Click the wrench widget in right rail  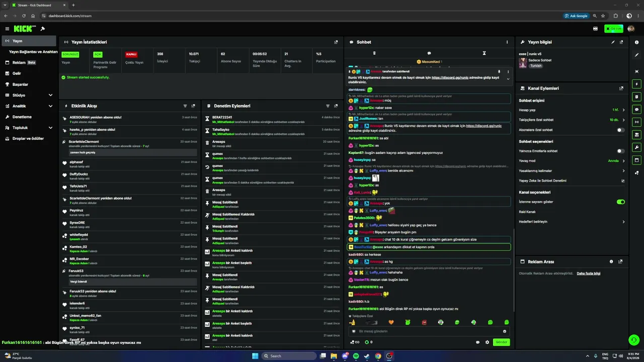point(636,147)
